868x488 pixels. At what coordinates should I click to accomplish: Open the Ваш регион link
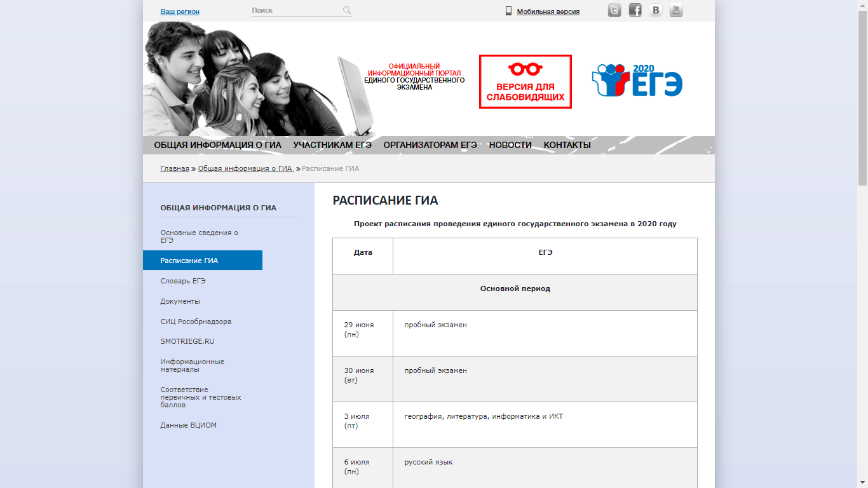point(180,11)
